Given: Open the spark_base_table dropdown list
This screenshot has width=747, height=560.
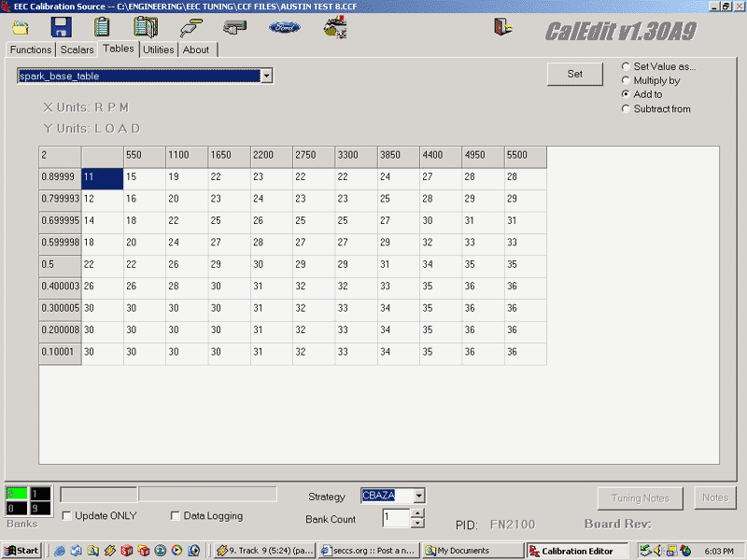Looking at the screenshot, I should [x=266, y=76].
